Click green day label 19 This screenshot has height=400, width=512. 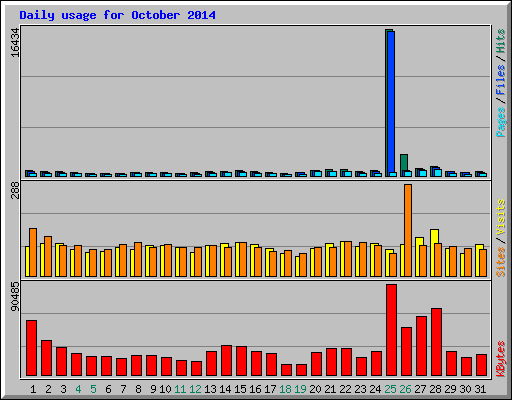click(300, 389)
